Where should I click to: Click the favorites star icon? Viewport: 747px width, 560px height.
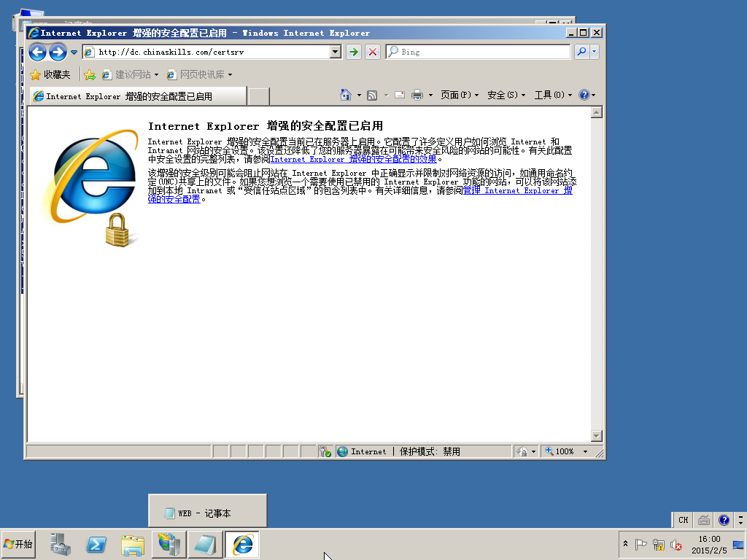pos(35,75)
